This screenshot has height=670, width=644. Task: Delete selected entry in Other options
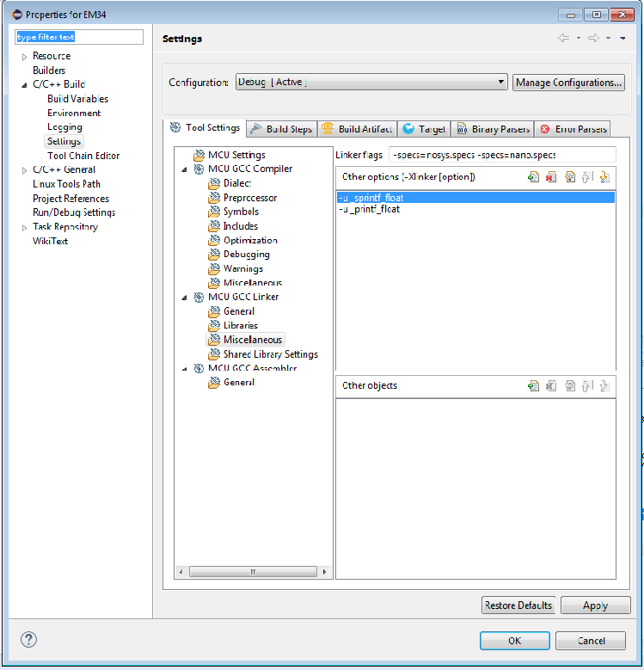[x=551, y=177]
